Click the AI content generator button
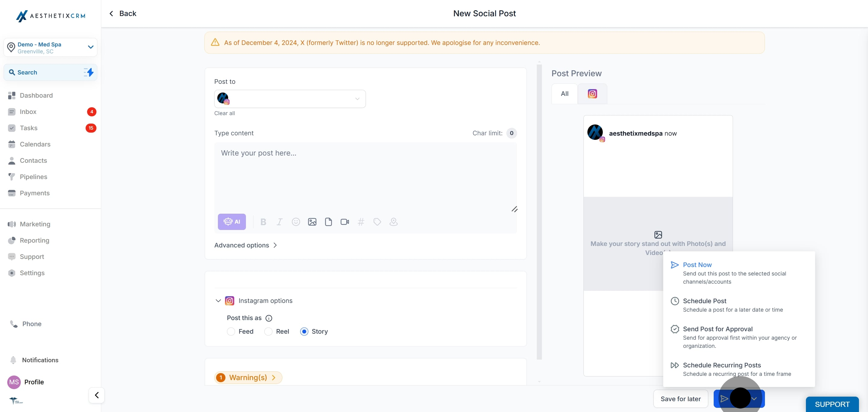 pyautogui.click(x=231, y=222)
